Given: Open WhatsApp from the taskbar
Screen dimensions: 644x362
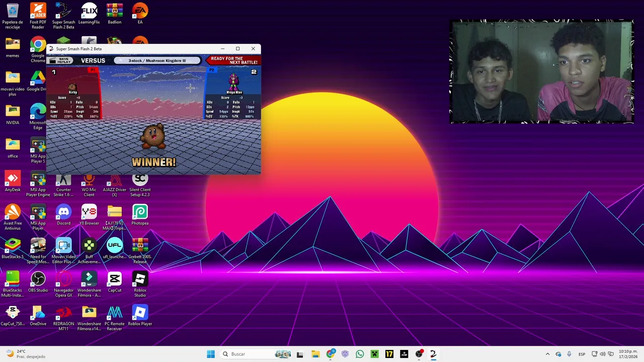Looking at the screenshot, I should click(x=360, y=354).
